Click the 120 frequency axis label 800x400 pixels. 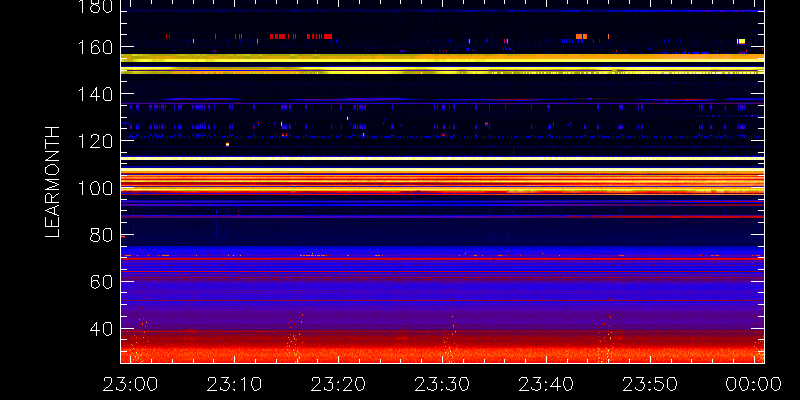[x=96, y=141]
